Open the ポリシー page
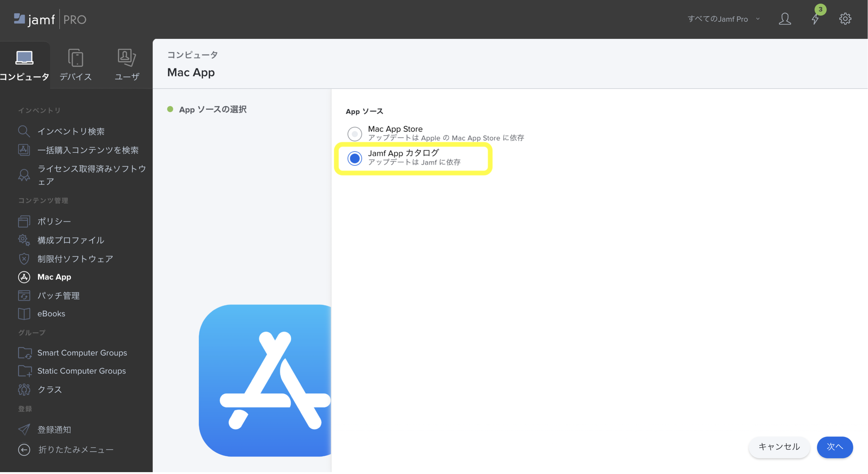Image resolution: width=868 pixels, height=474 pixels. (x=54, y=221)
